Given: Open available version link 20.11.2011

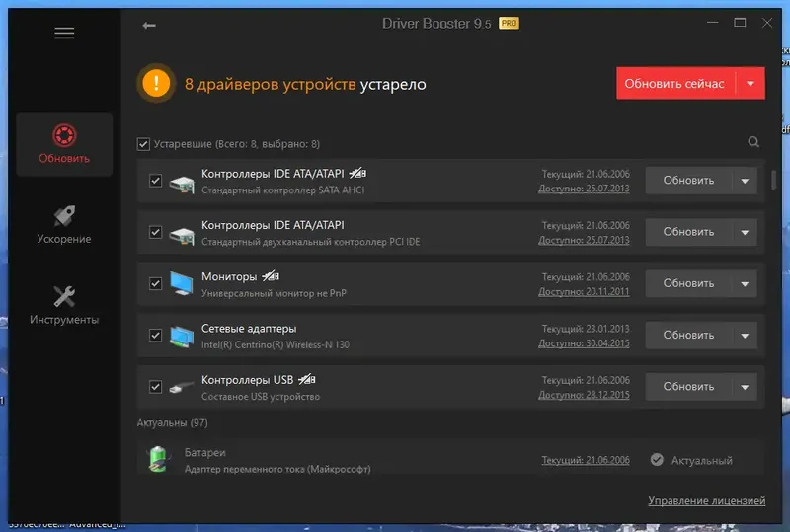Looking at the screenshot, I should click(584, 292).
